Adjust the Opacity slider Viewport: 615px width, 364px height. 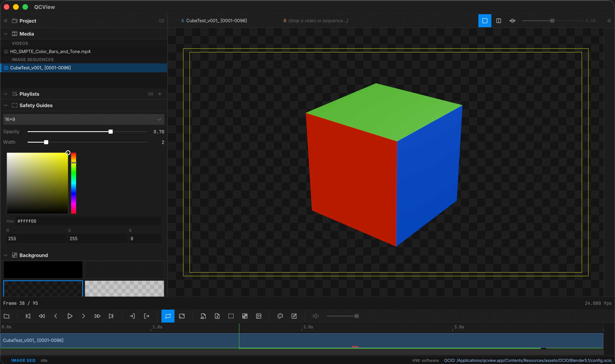pos(87,132)
